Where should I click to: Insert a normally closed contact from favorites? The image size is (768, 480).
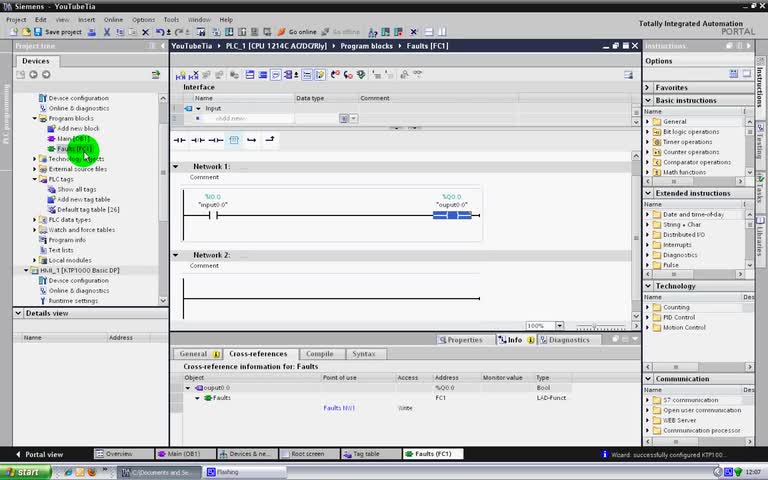click(x=198, y=140)
